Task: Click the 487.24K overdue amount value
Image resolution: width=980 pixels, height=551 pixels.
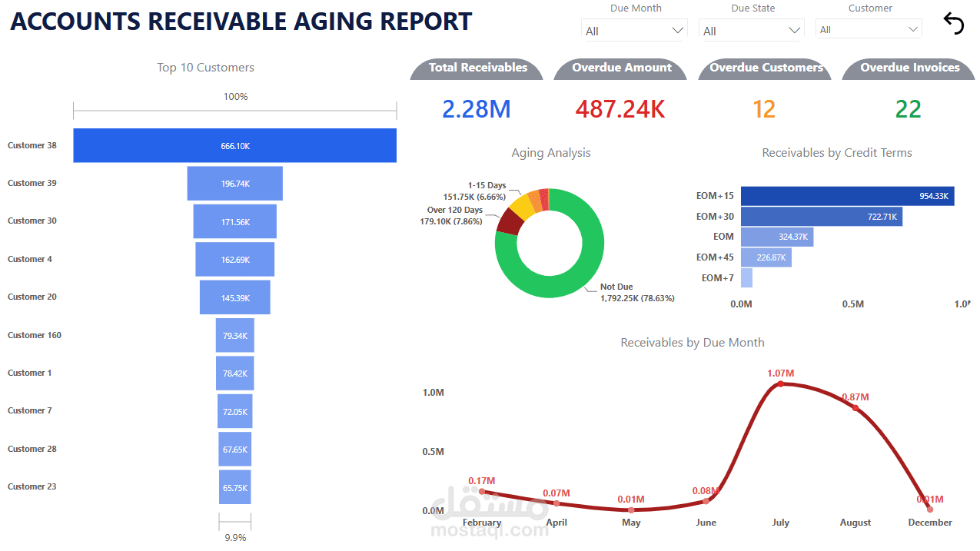Action: point(620,109)
